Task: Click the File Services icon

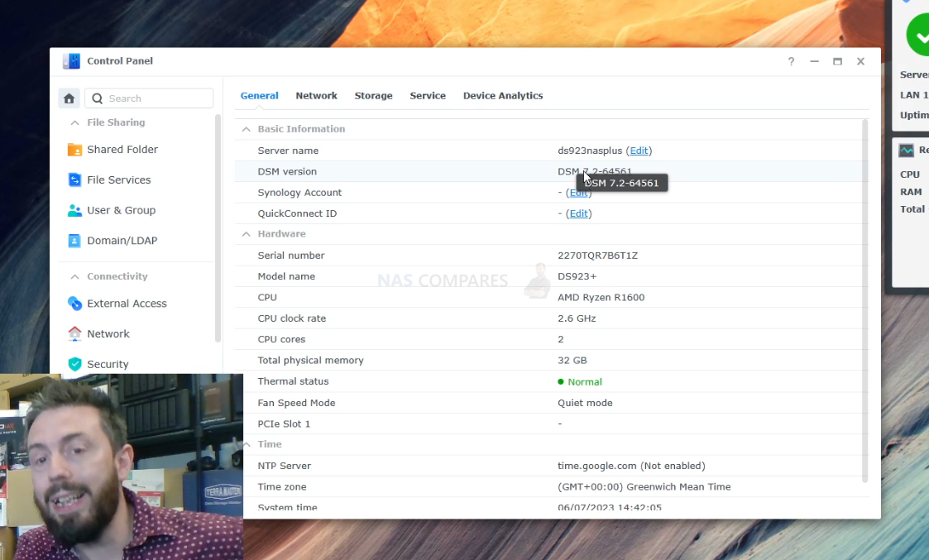Action: [74, 179]
